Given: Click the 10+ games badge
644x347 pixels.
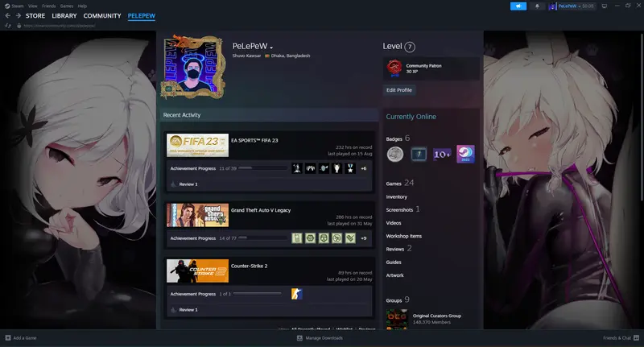Looking at the screenshot, I should (x=442, y=154).
